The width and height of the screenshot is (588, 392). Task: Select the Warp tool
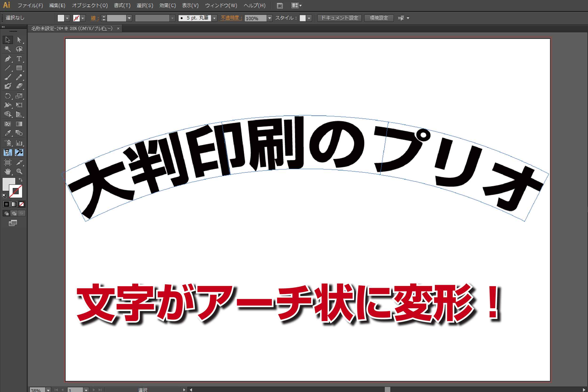8,105
